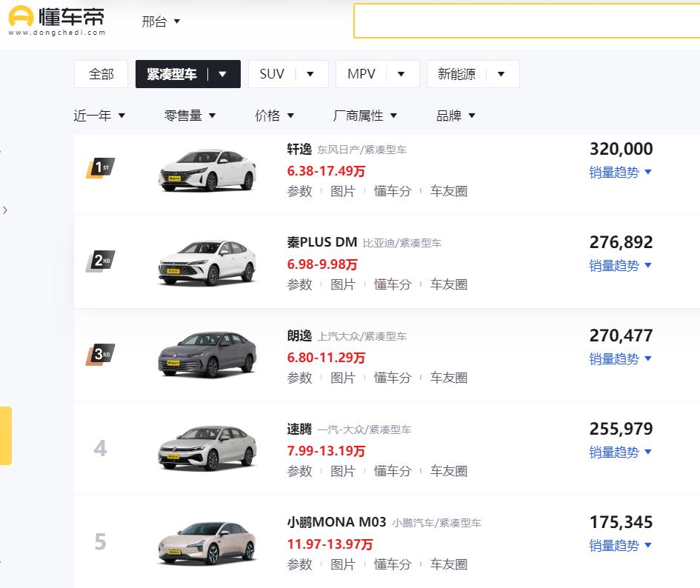This screenshot has height=588, width=700.
Task: Visit 车友圈 of the 速腾
Action: coord(449,471)
